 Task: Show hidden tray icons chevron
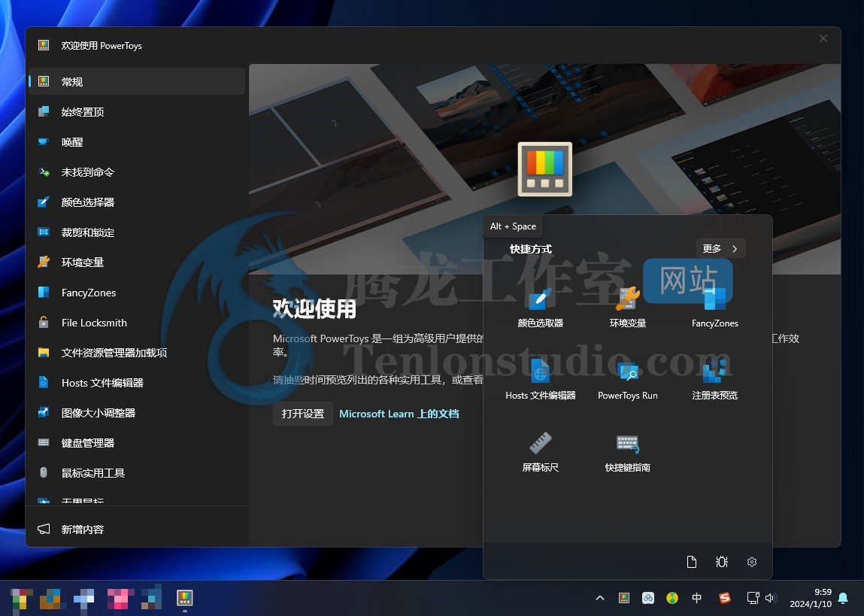tap(600, 598)
